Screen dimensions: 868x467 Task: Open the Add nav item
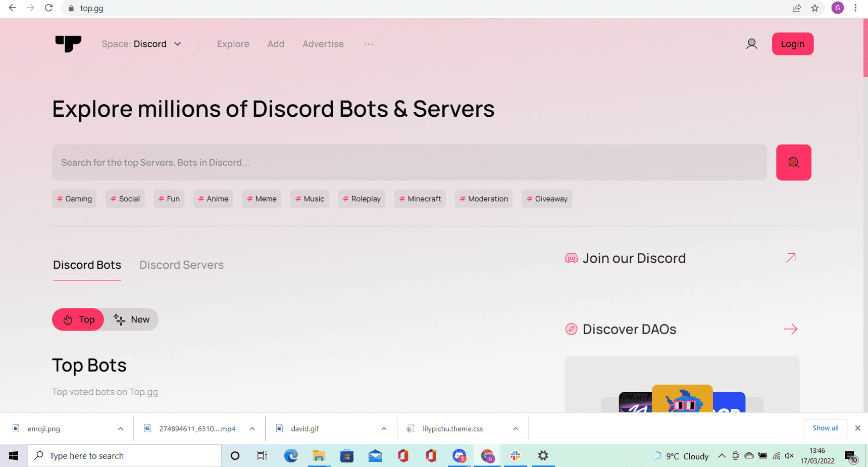pos(276,44)
